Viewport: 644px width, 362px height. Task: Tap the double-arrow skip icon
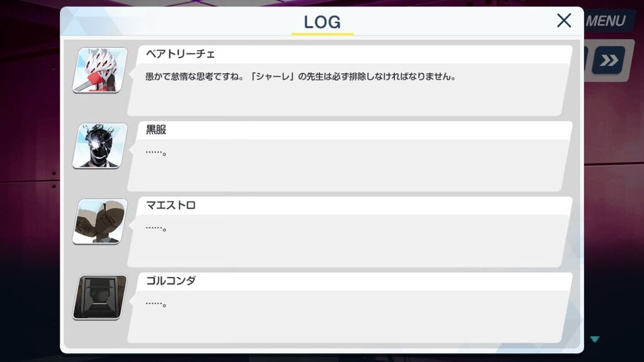(x=609, y=60)
